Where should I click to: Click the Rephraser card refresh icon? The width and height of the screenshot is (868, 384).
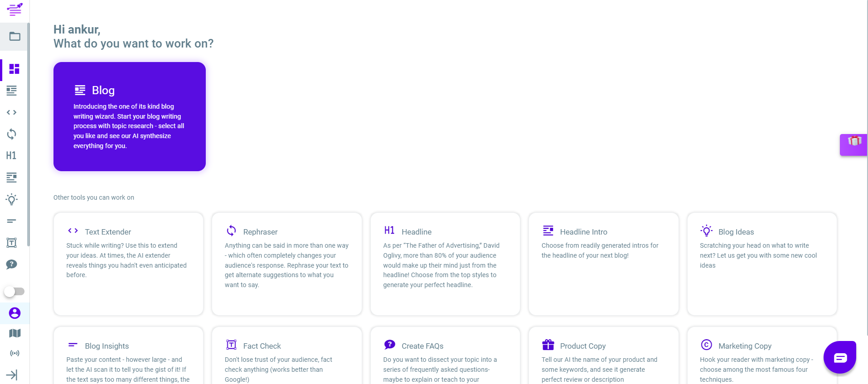(x=232, y=231)
